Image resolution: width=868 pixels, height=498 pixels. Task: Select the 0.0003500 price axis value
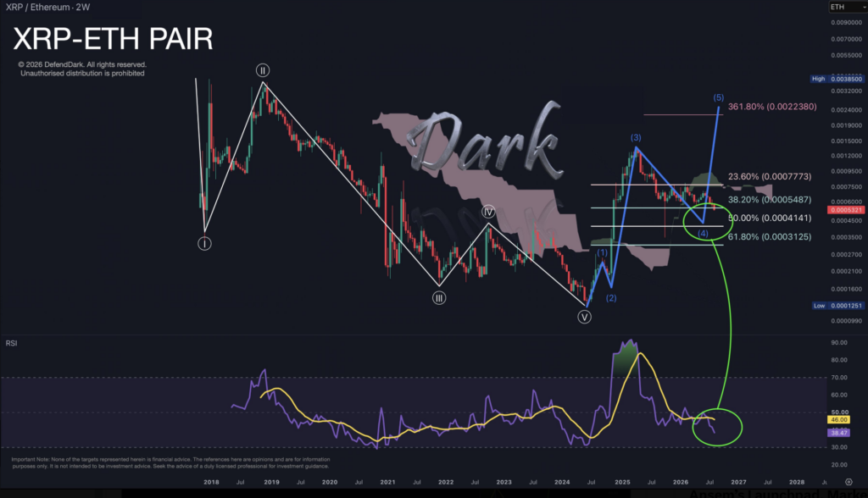pos(847,237)
